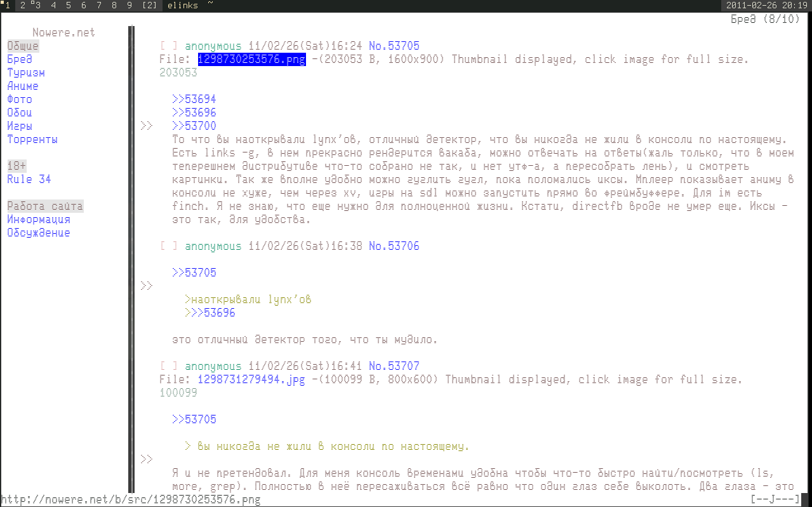Image resolution: width=812 pixels, height=507 pixels.
Task: Open the Туризм board link
Action: (26, 72)
